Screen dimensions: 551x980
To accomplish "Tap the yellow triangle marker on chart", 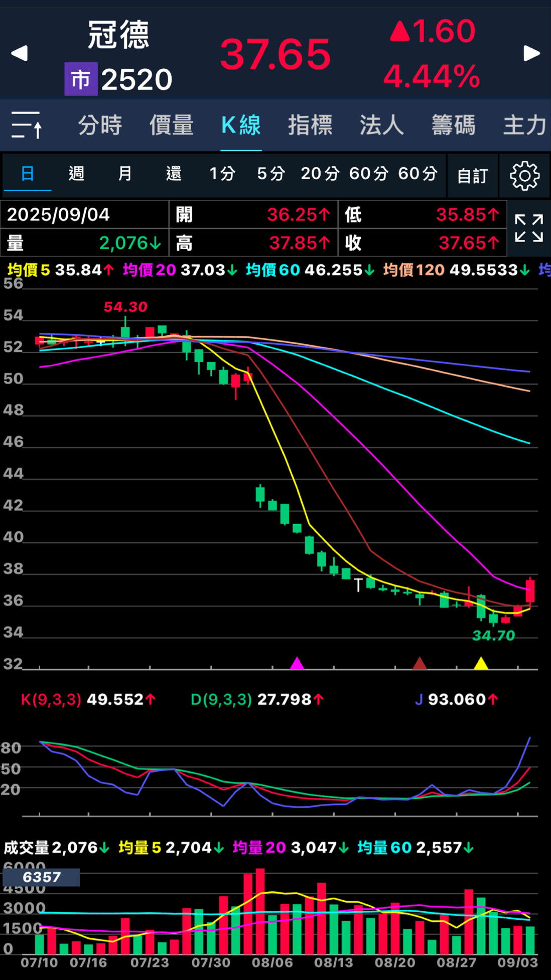I will point(481,663).
